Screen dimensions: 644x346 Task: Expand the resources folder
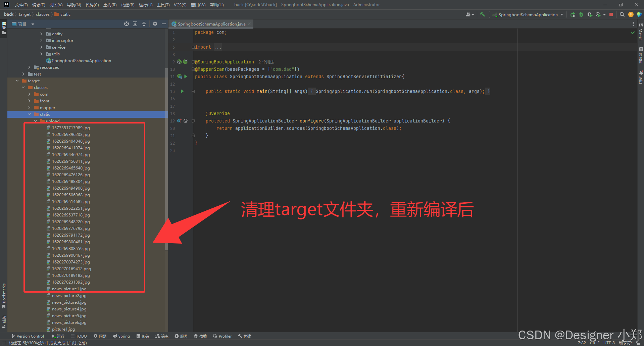coord(29,67)
